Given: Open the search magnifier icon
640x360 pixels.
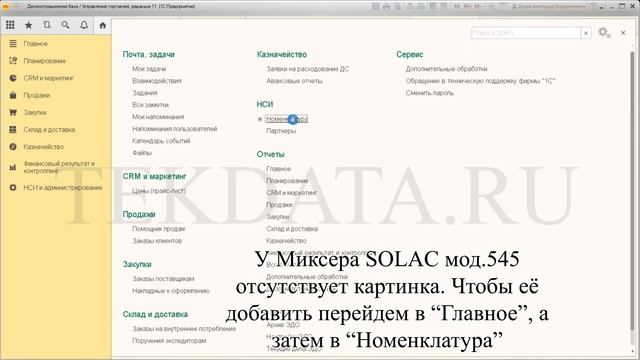Looking at the screenshot, I should pyautogui.click(x=65, y=25).
